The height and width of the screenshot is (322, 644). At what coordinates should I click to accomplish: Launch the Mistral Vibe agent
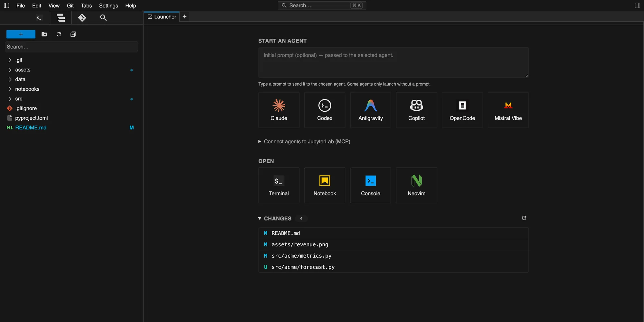tap(508, 110)
